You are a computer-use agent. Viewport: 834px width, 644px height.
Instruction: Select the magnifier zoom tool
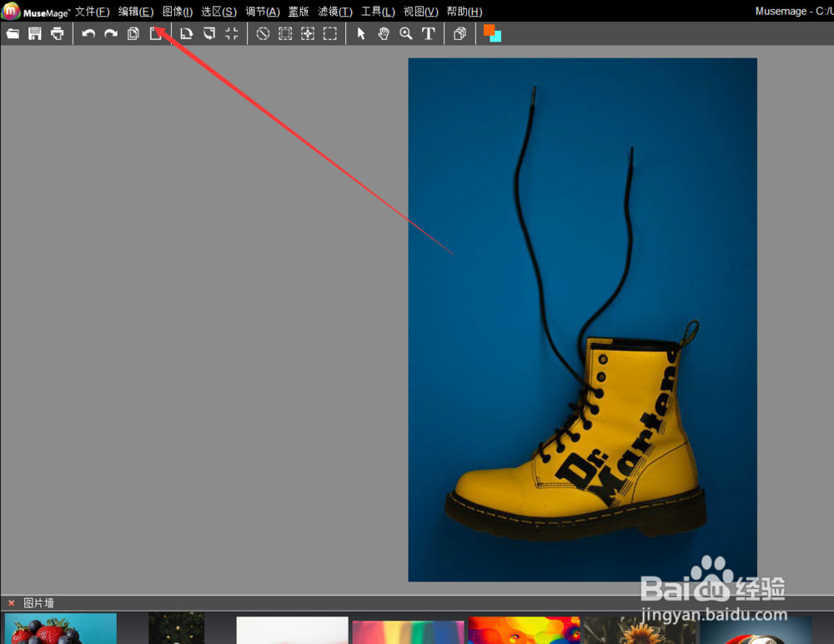406,34
